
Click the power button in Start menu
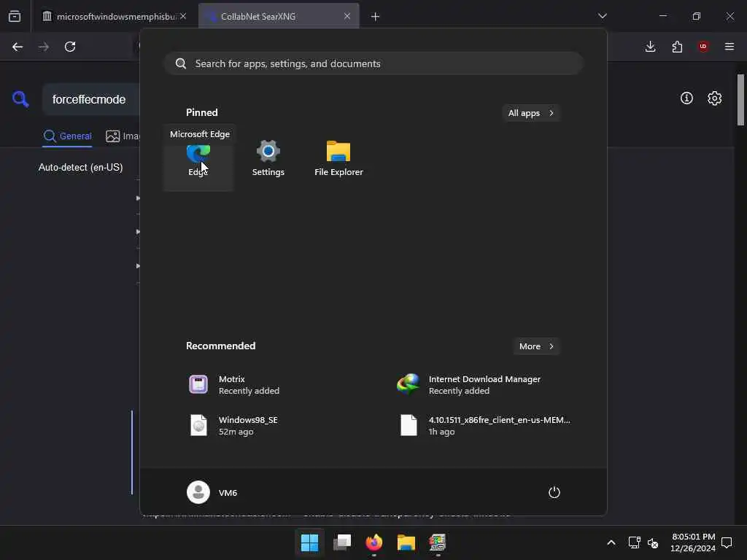(x=554, y=492)
